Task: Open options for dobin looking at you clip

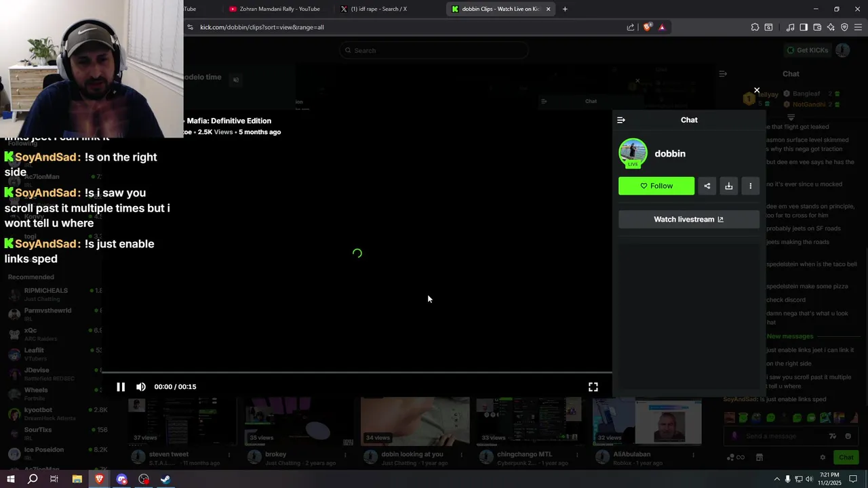Action: click(460, 455)
